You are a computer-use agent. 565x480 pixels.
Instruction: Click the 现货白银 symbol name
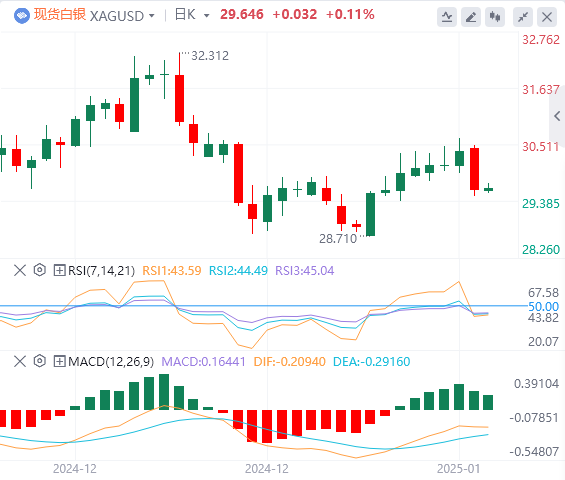tap(60, 15)
